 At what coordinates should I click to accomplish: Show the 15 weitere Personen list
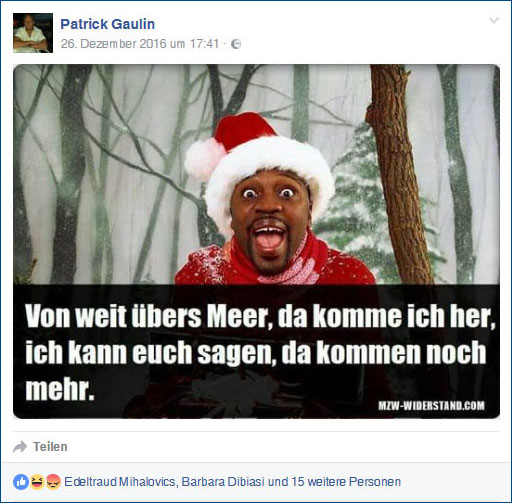(346, 482)
